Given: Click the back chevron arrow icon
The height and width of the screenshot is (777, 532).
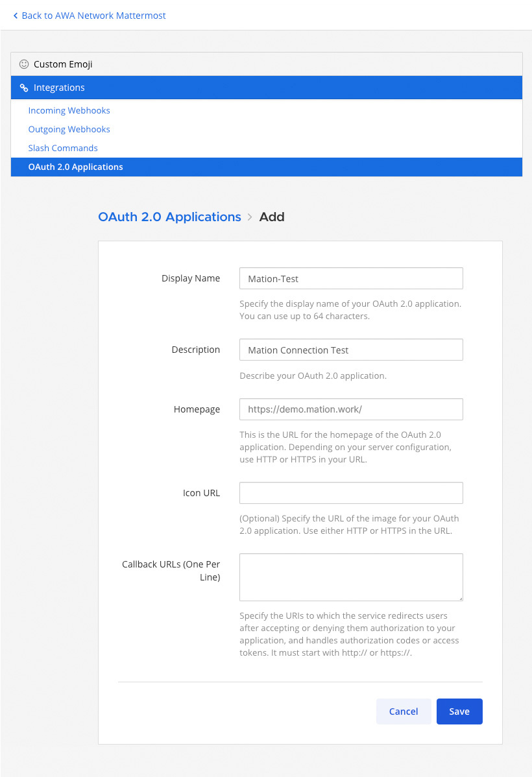Looking at the screenshot, I should pyautogui.click(x=16, y=16).
